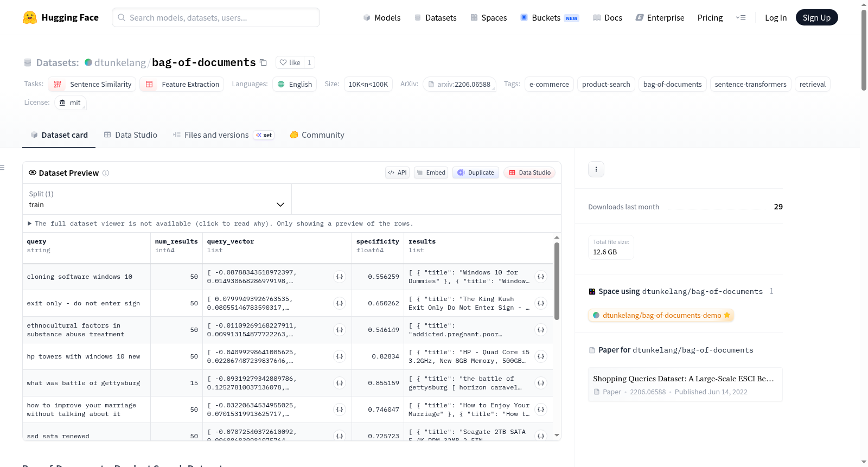The width and height of the screenshot is (868, 467).
Task: Switch to the Dataset card tab
Action: (x=59, y=135)
